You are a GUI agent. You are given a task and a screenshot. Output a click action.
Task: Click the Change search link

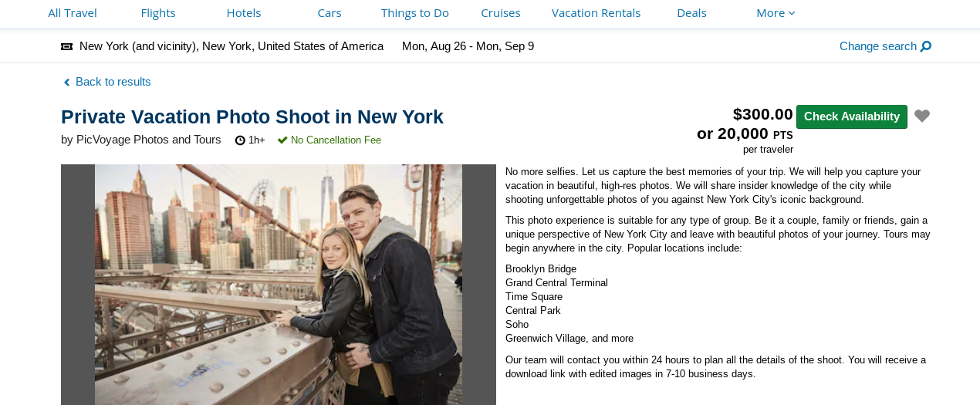click(878, 46)
